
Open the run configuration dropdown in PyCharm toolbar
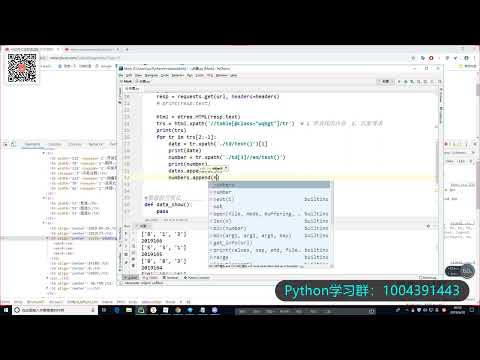click(386, 81)
